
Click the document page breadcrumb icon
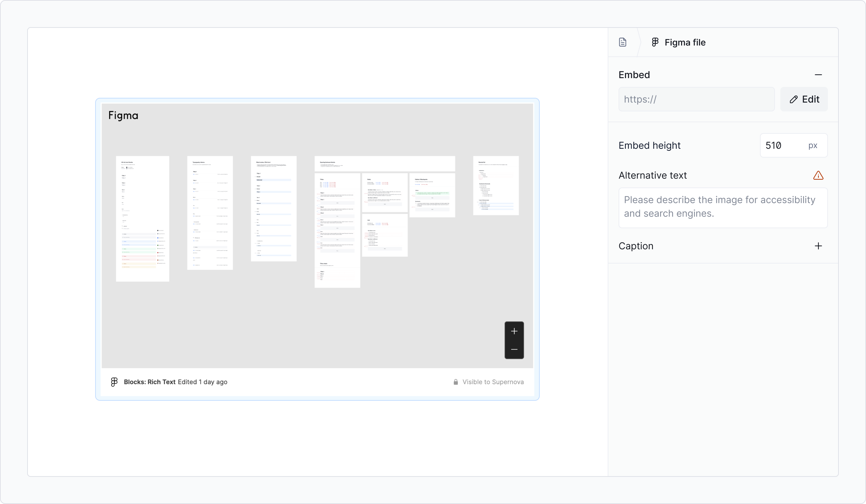tap(623, 42)
